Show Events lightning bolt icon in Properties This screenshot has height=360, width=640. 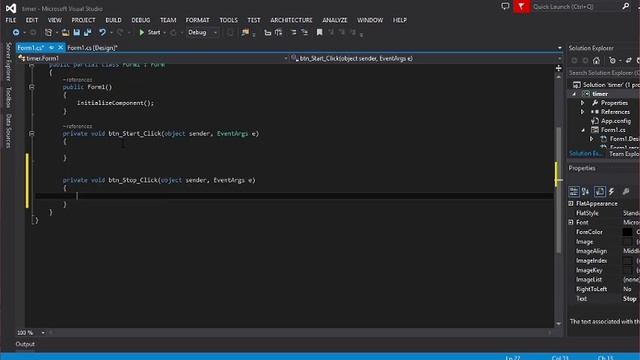click(x=611, y=191)
